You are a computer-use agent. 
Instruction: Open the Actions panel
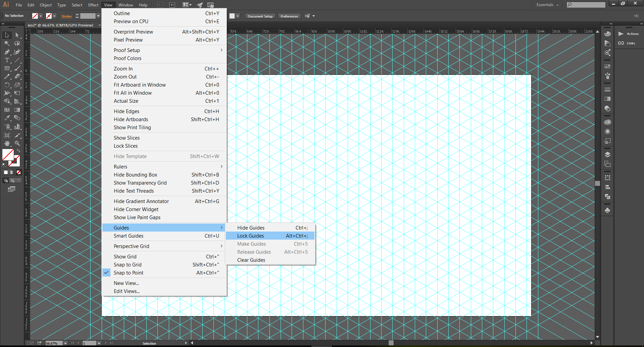click(629, 34)
